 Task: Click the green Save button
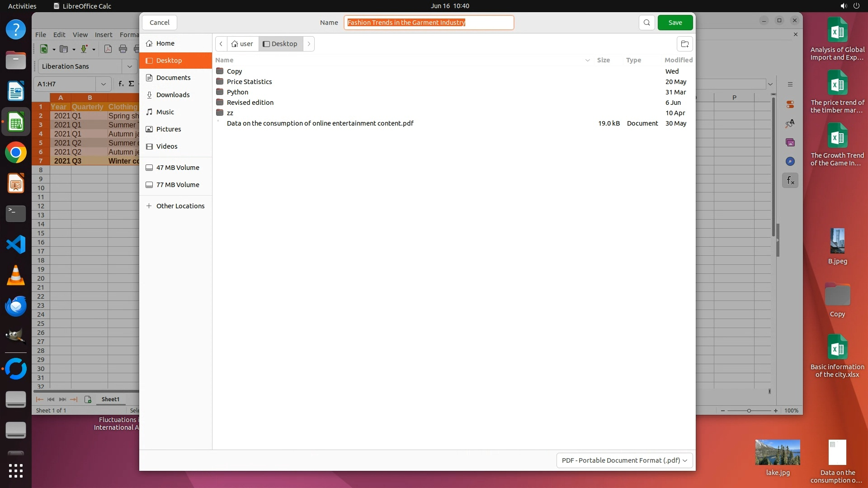(675, 23)
